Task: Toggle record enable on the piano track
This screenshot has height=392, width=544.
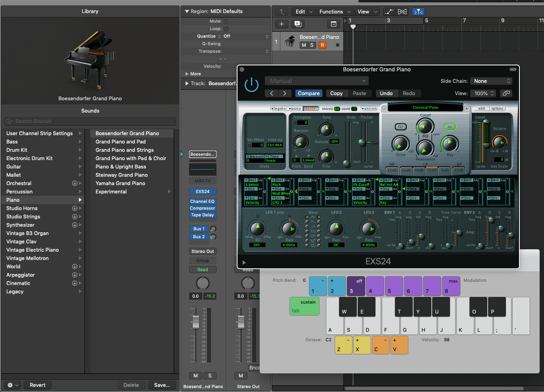Action: tap(322, 45)
